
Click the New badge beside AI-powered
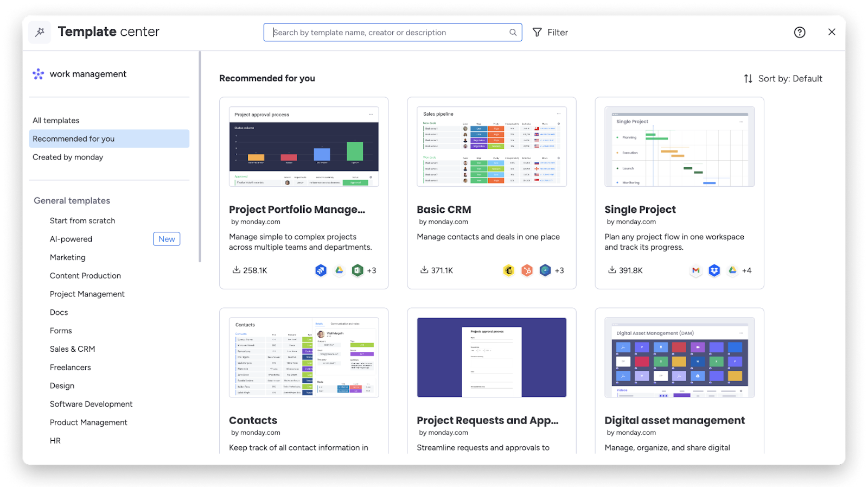[x=167, y=239]
